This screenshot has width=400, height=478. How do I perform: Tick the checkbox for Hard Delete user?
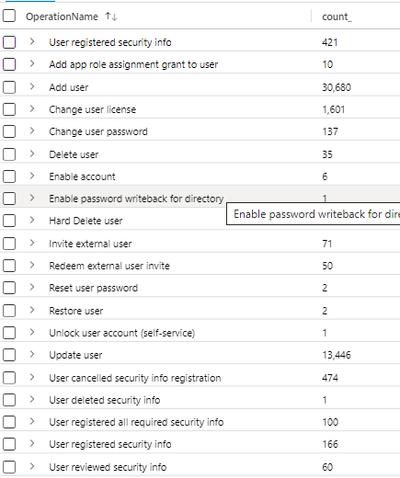click(9, 221)
